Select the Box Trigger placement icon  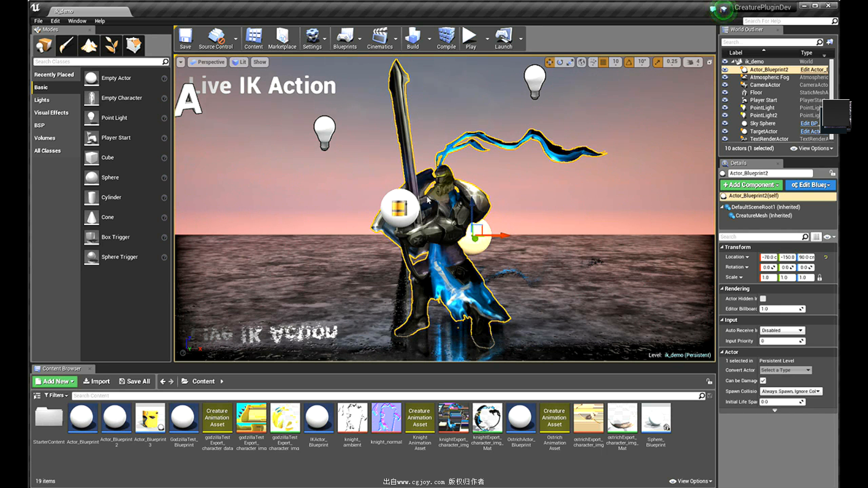click(92, 237)
